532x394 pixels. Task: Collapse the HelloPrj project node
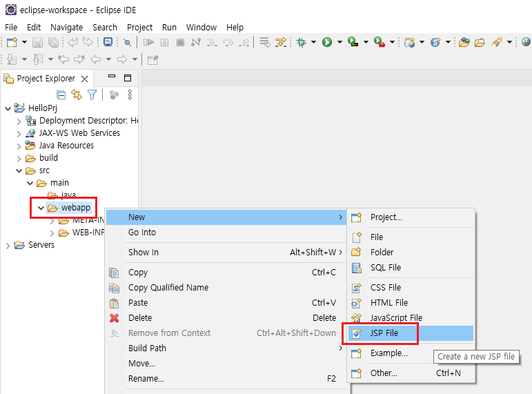pyautogui.click(x=8, y=108)
